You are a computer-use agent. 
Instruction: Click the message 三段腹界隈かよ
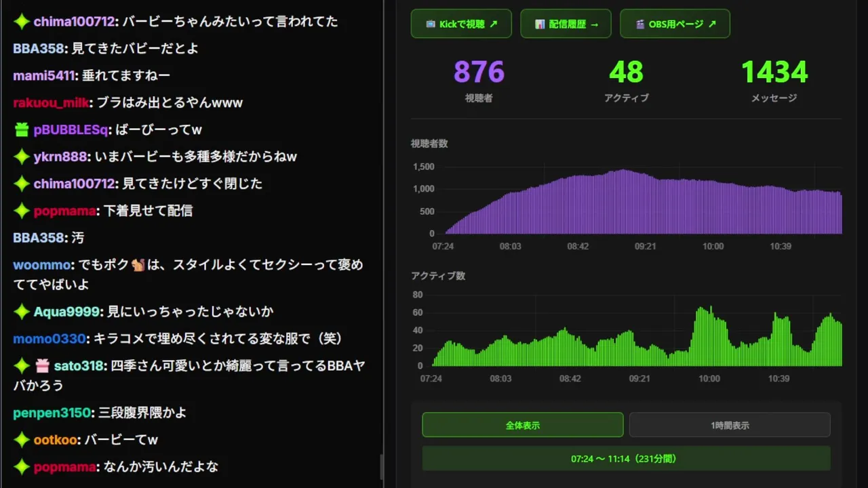[x=142, y=413]
